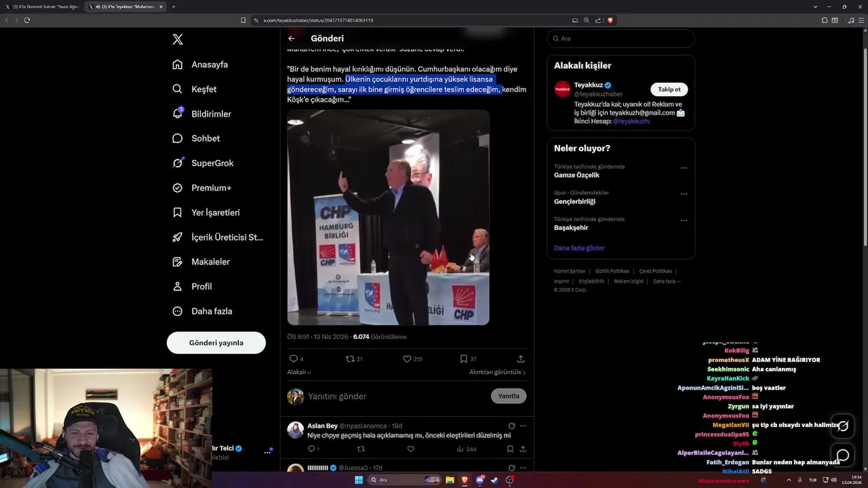868x488 pixels.
Task: Click the browser address bar URL
Action: pyautogui.click(x=318, y=20)
